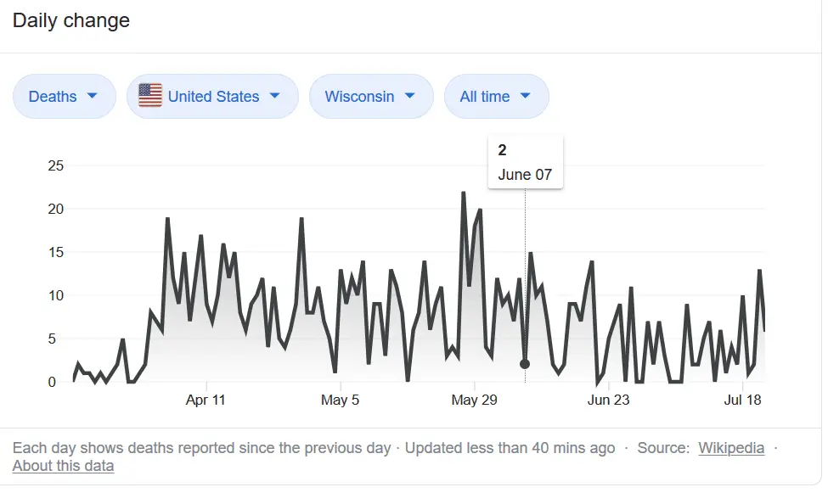Follow the About this data link
828x504 pixels.
(x=63, y=466)
